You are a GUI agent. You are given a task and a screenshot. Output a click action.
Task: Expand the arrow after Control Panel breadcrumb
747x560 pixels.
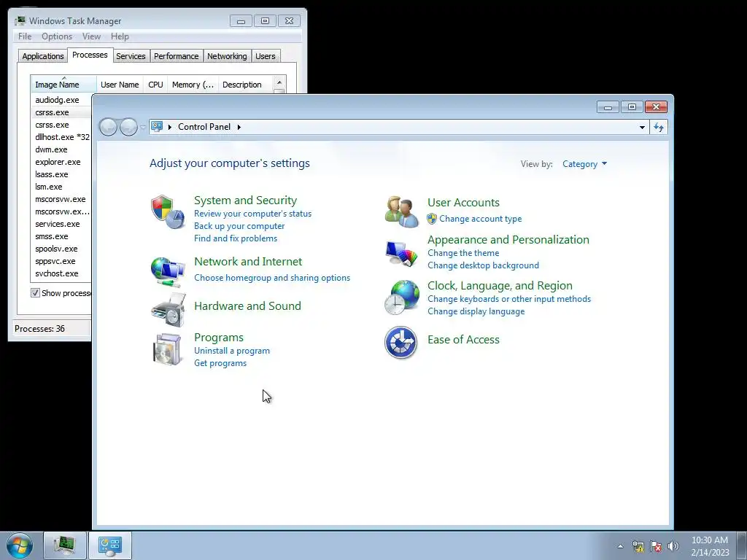(x=239, y=127)
